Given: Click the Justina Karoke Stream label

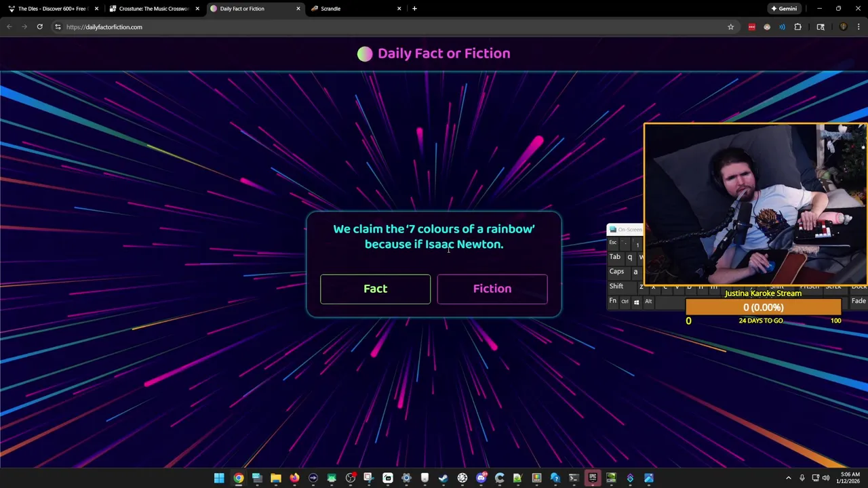Looking at the screenshot, I should coord(763,293).
